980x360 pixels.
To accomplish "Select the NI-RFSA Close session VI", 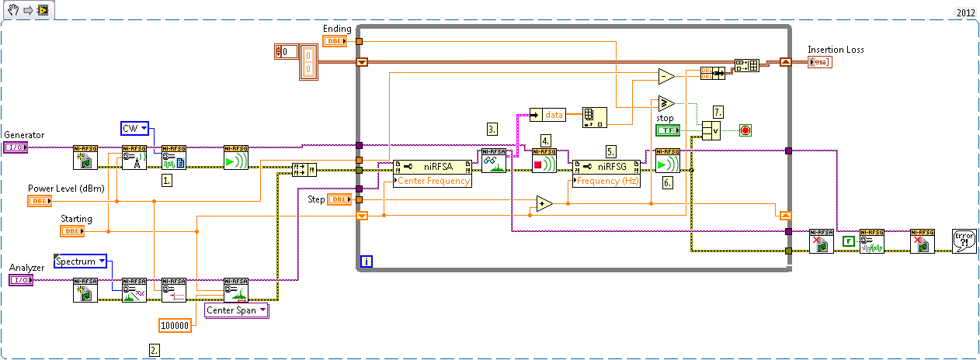I will 822,242.
